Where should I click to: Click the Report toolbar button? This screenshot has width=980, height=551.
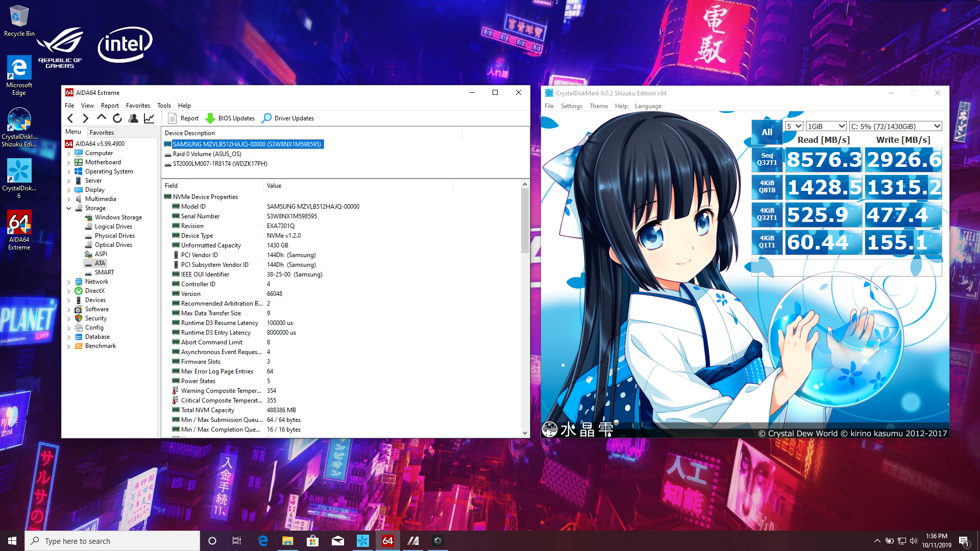click(x=184, y=118)
